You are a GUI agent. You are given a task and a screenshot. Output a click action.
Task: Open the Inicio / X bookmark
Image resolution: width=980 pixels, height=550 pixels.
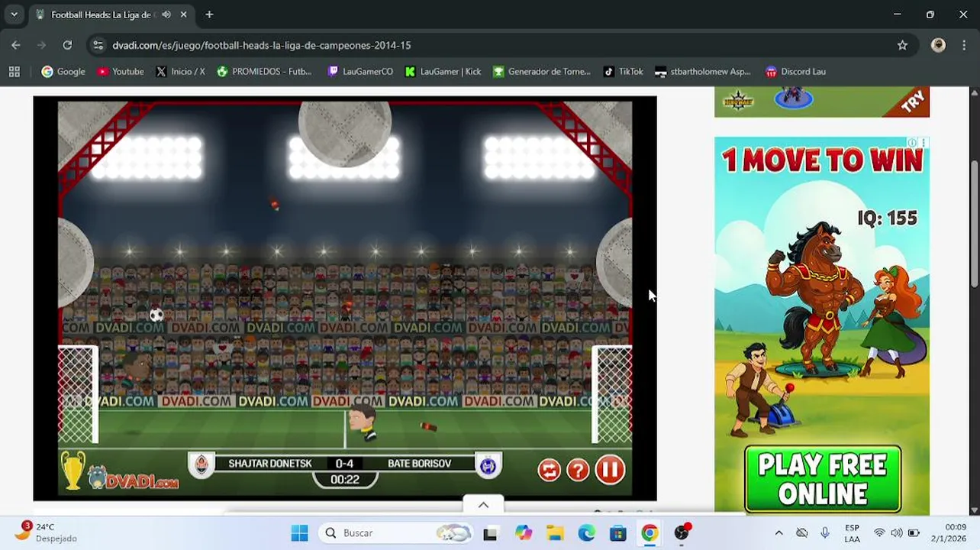[180, 71]
